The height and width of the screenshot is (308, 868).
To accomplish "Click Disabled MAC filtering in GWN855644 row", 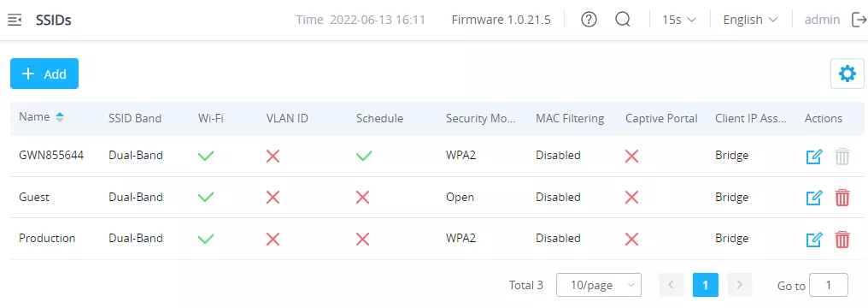I will pos(558,155).
